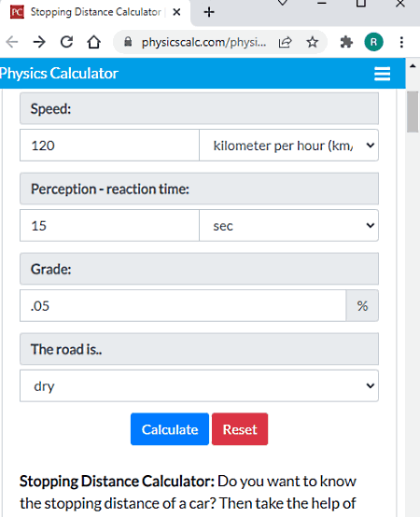The height and width of the screenshot is (517, 420).
Task: Select the Stopping Distance Calculator tab
Action: tap(95, 12)
